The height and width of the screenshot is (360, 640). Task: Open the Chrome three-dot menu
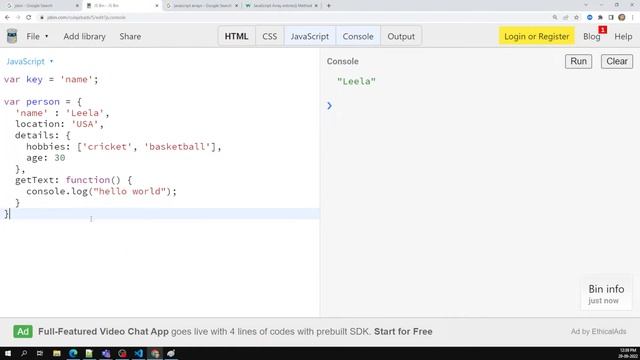click(x=633, y=17)
